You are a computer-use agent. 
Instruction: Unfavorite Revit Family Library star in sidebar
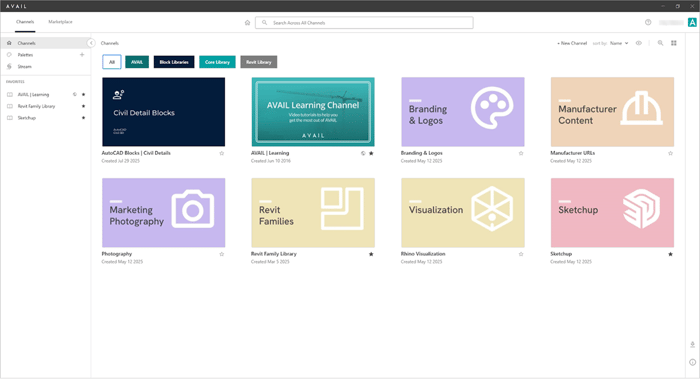(x=83, y=106)
